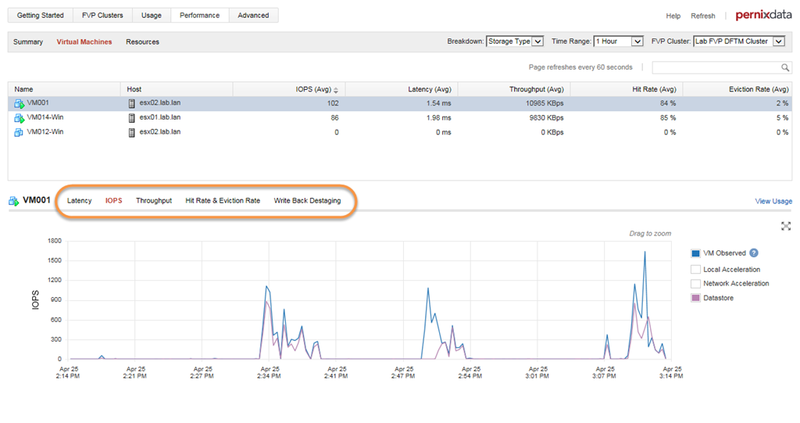Click the VM001 icon above the chart
The width and height of the screenshot is (800, 423).
pyautogui.click(x=14, y=201)
